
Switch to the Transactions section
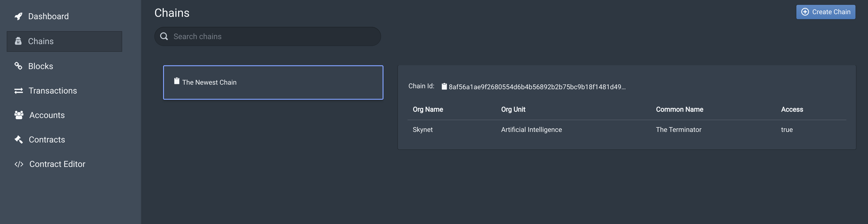coord(53,90)
